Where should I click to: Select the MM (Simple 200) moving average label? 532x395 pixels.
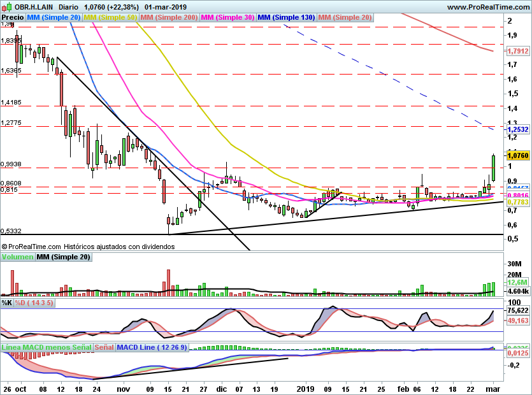tap(168, 18)
